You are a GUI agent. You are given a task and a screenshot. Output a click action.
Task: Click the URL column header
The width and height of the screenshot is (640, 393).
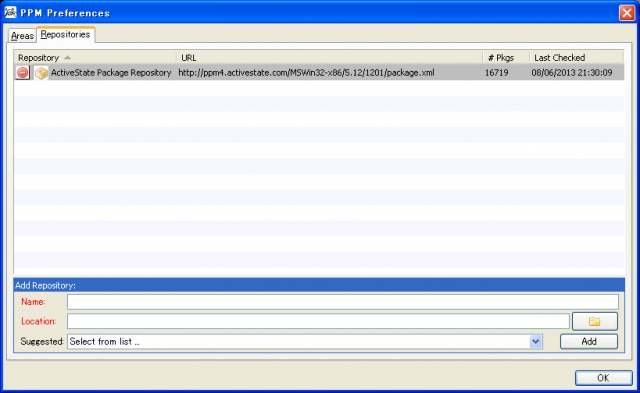coord(329,58)
